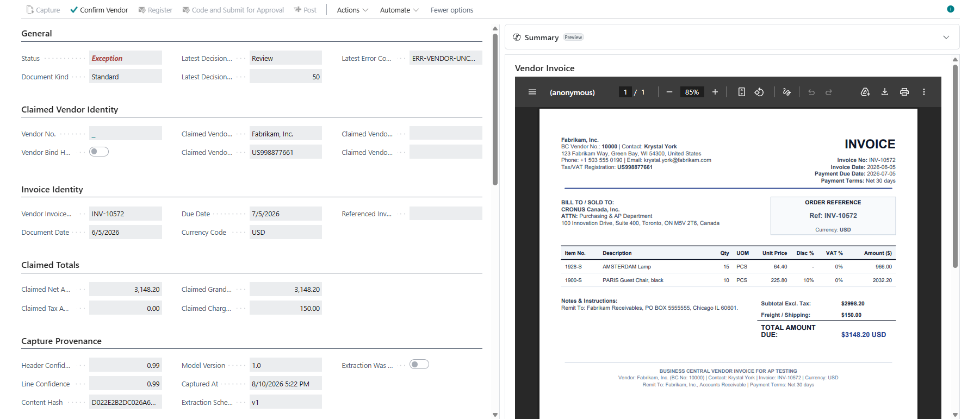Click the Latest Decision value 50
The height and width of the screenshot is (419, 980).
pos(286,77)
